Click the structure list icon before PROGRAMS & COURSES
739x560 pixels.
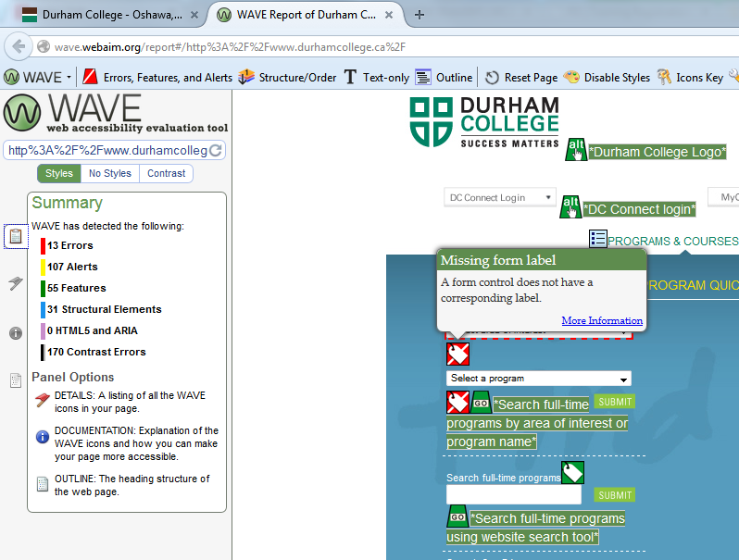(597, 239)
